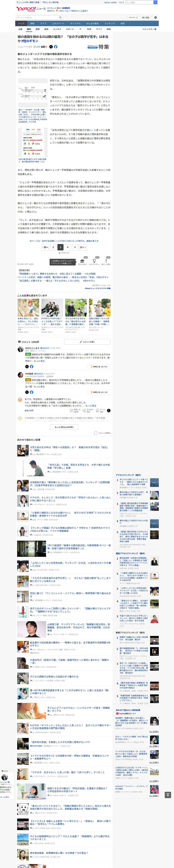Click the keyword search magnifier icon

pyautogui.click(x=60, y=18)
